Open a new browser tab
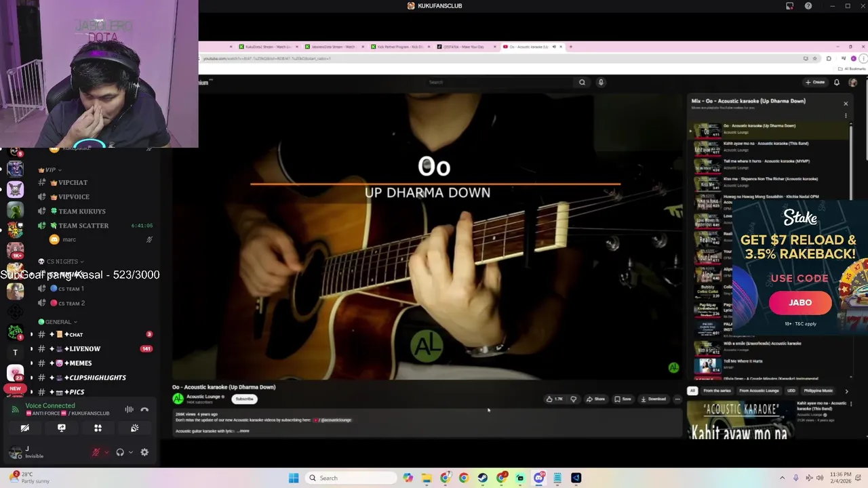The image size is (868, 488). click(570, 47)
